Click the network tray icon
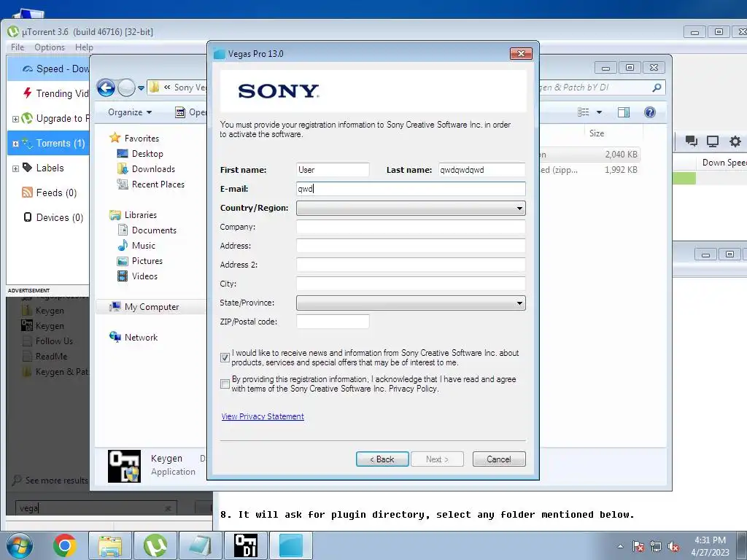Screen dimensions: 747x560 656,547
